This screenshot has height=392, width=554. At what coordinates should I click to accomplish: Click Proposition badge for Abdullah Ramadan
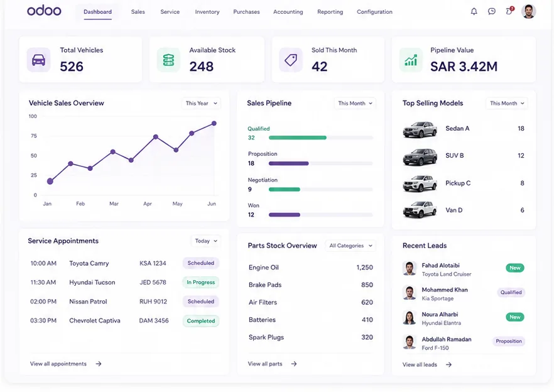coord(508,341)
